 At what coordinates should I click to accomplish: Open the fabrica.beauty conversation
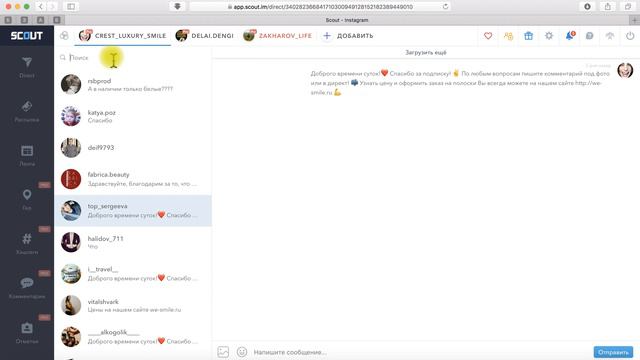[133, 179]
